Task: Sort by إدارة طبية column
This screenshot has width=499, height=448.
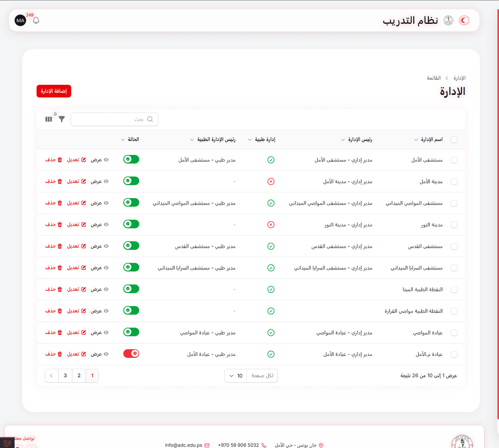Action: point(262,140)
